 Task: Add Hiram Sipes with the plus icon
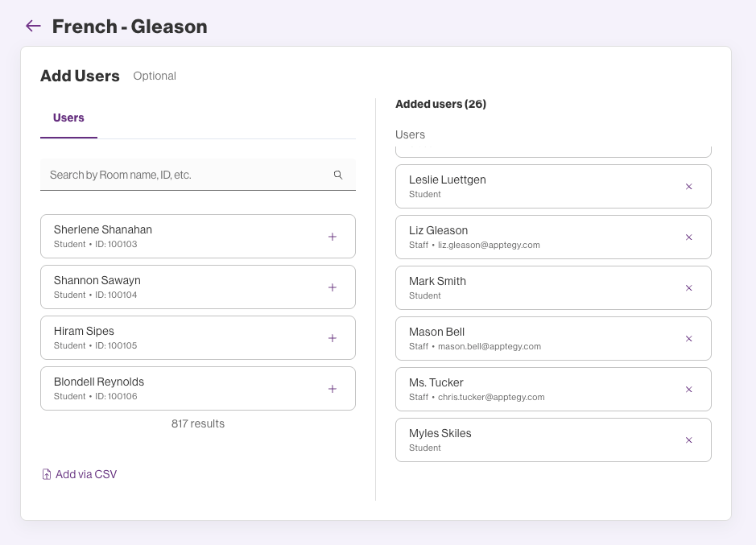point(333,338)
